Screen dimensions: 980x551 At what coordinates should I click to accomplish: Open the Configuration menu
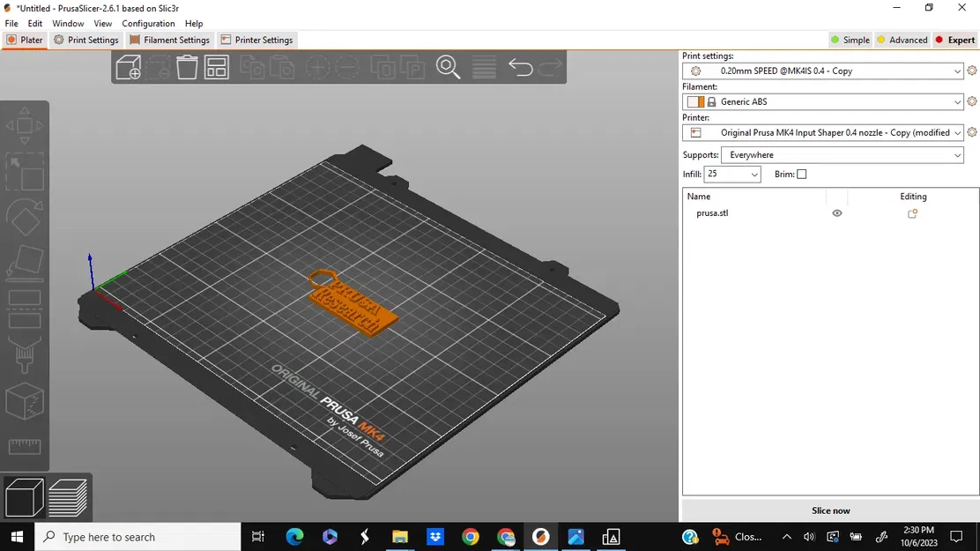click(x=148, y=23)
